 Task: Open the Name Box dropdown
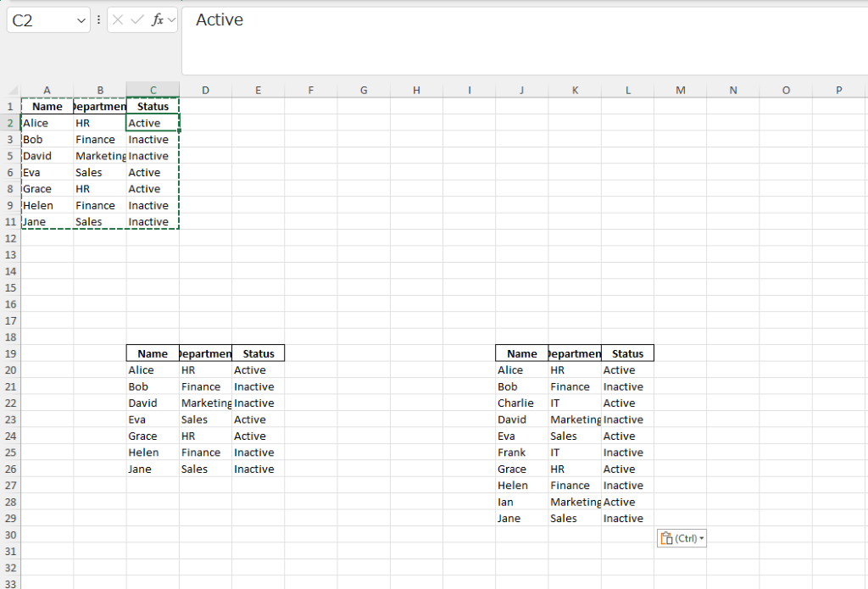click(82, 19)
